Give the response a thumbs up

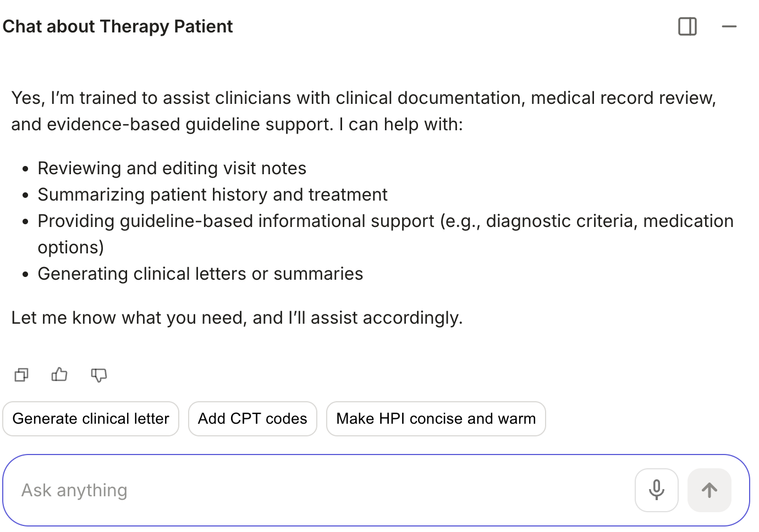(59, 375)
